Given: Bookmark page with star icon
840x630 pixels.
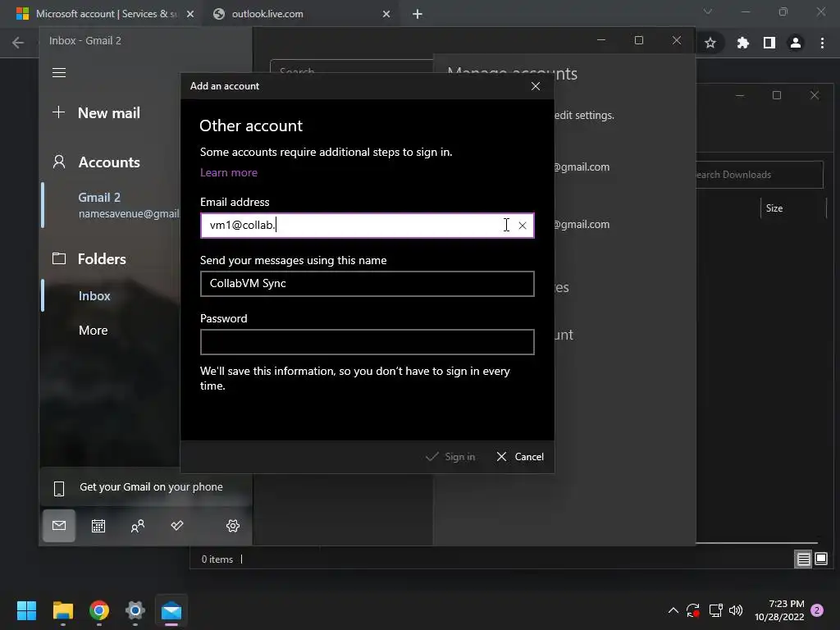Looking at the screenshot, I should pyautogui.click(x=710, y=43).
